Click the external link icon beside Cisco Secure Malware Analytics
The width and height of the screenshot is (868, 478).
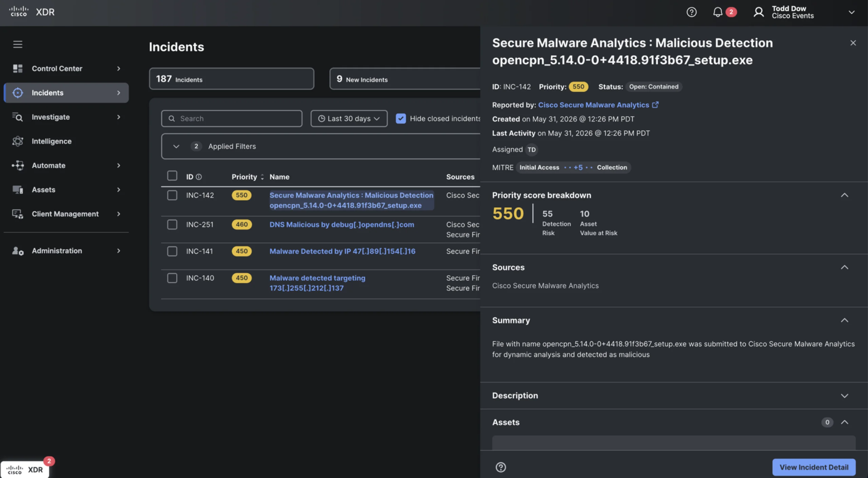[655, 105]
